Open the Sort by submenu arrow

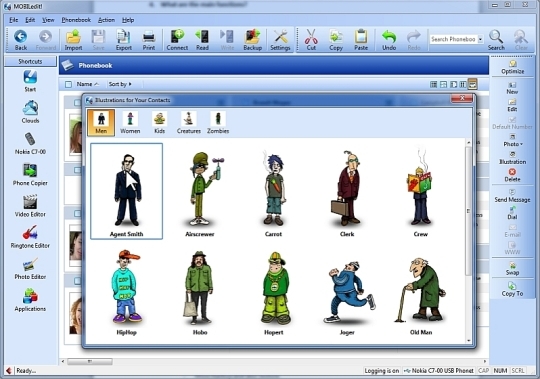click(130, 84)
